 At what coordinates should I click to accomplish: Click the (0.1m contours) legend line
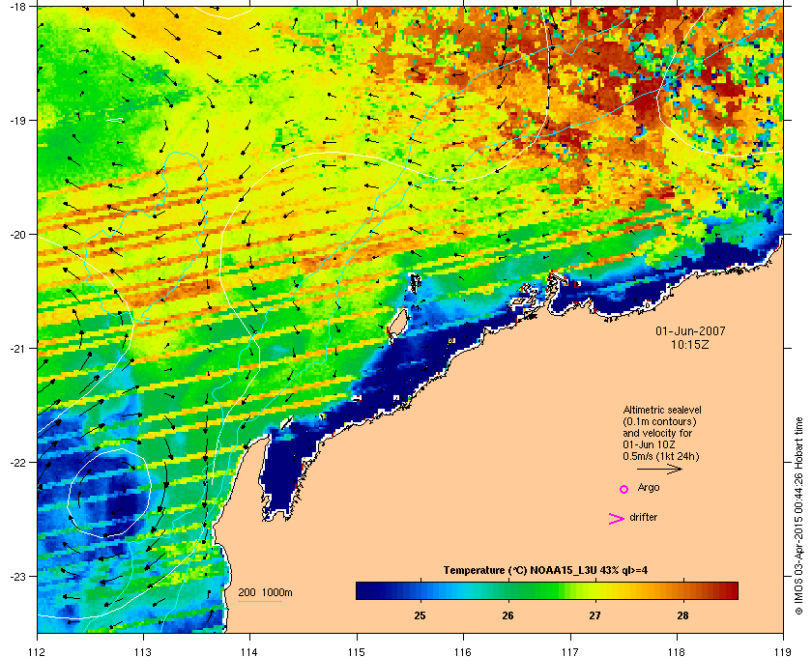click(659, 421)
